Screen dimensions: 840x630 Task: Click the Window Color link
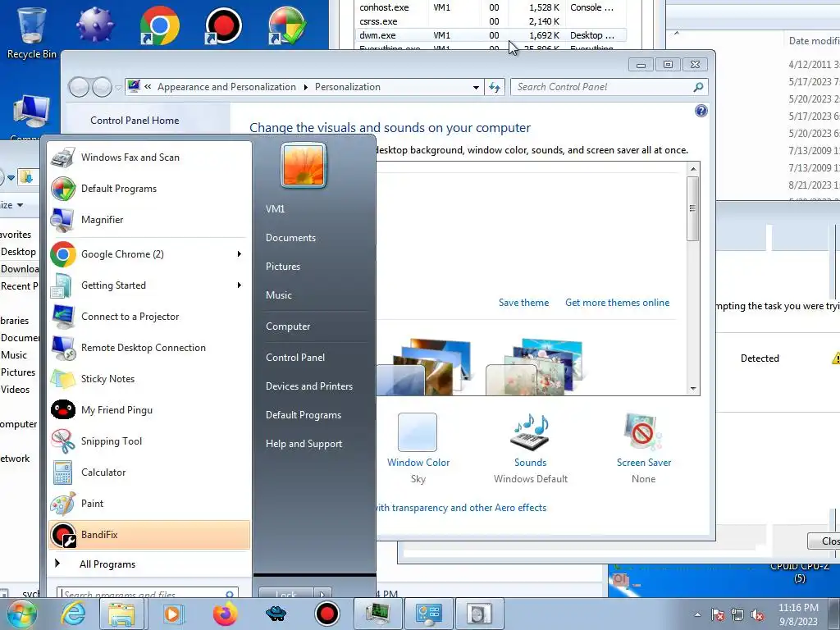tap(418, 463)
